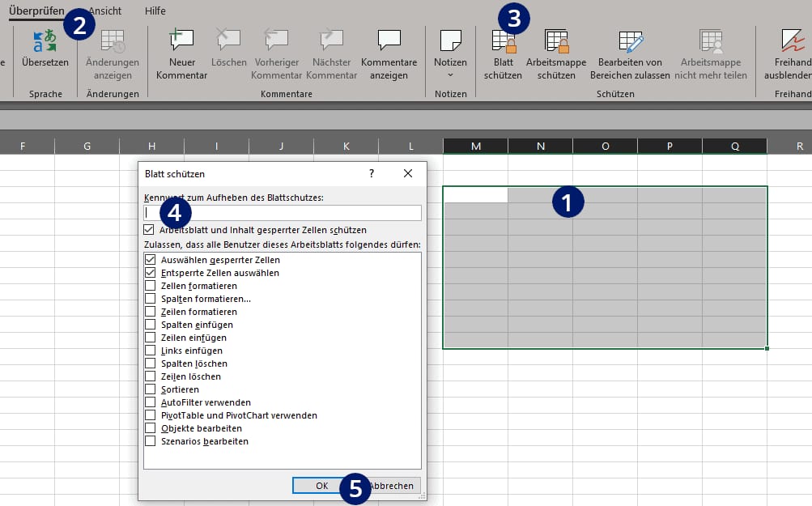Enable Zeilen einfügen checkbox

click(151, 337)
